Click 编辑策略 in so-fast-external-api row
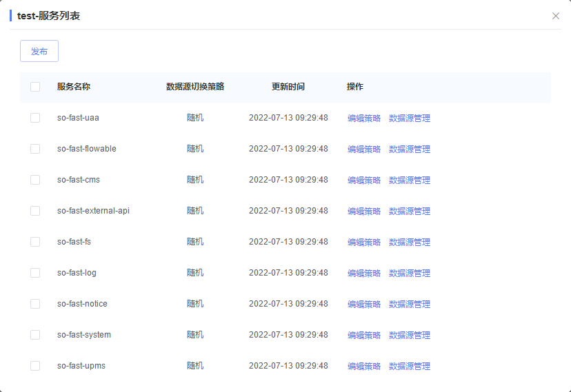This screenshot has width=571, height=392. pyautogui.click(x=364, y=212)
